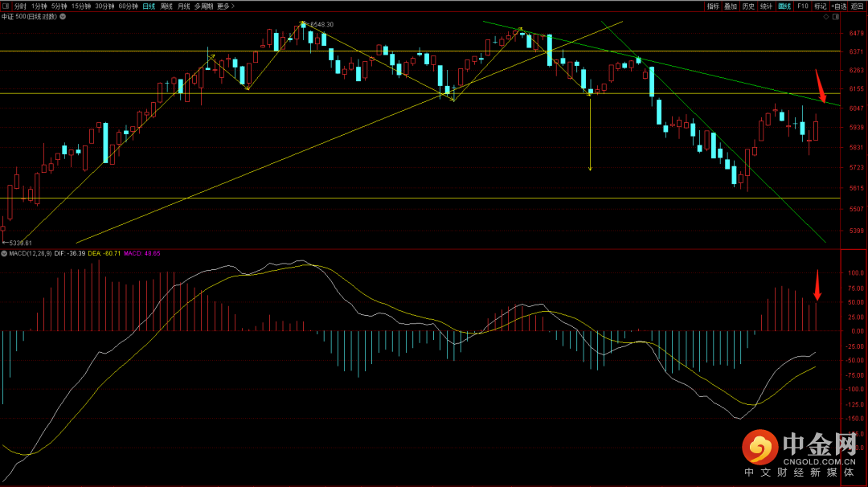Click the 返回 back button
The image size is (868, 487).
click(858, 6)
